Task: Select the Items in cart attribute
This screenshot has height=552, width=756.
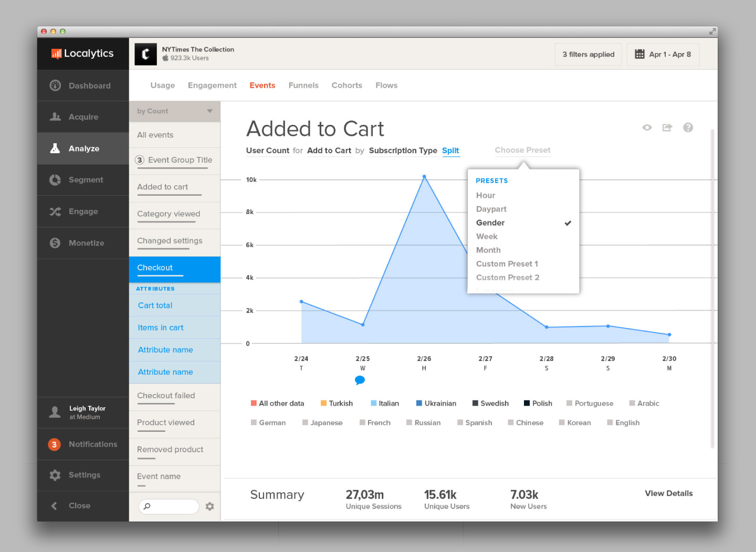Action: tap(175, 327)
